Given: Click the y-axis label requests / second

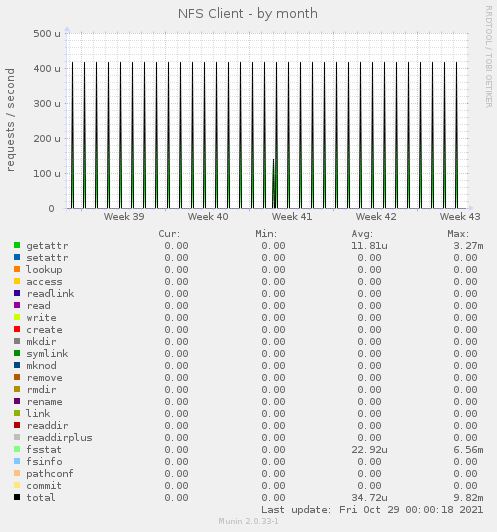Looking at the screenshot, I should click(11, 120).
